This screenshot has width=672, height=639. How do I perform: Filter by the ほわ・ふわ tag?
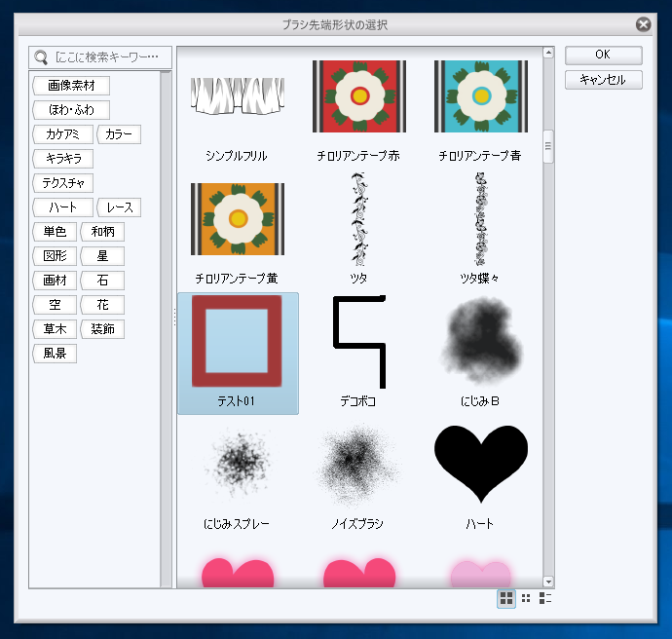71,110
